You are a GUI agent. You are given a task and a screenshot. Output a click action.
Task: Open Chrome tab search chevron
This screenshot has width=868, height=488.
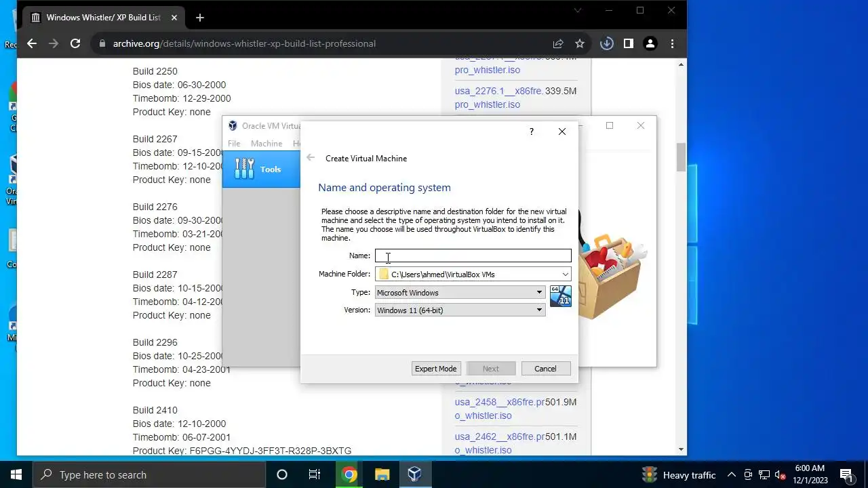[x=578, y=10]
